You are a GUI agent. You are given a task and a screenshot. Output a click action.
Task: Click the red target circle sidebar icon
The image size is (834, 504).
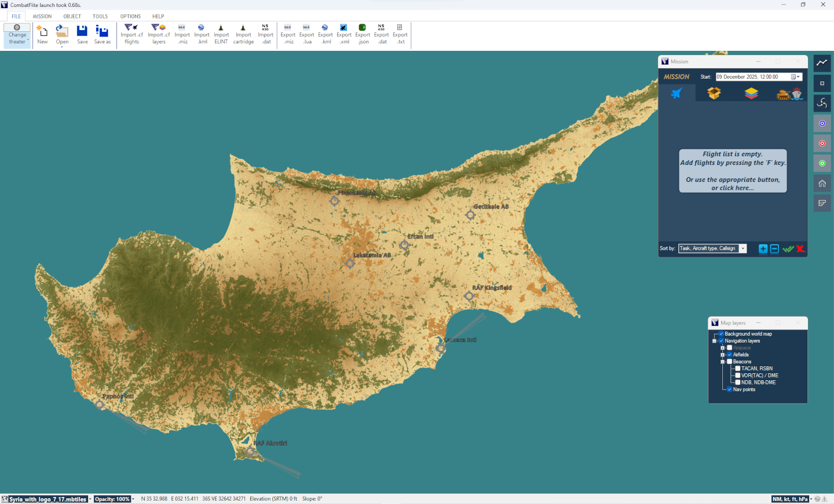click(x=822, y=144)
